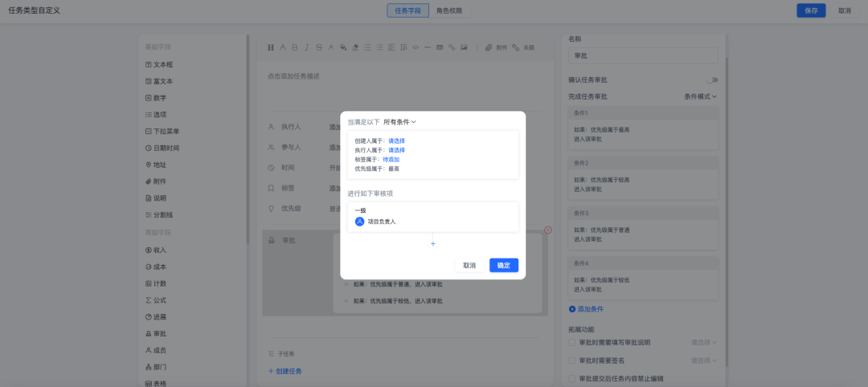Viewport: 868px width, 387px height.
Task: Set line height with the toolbar icon
Action: (403, 47)
